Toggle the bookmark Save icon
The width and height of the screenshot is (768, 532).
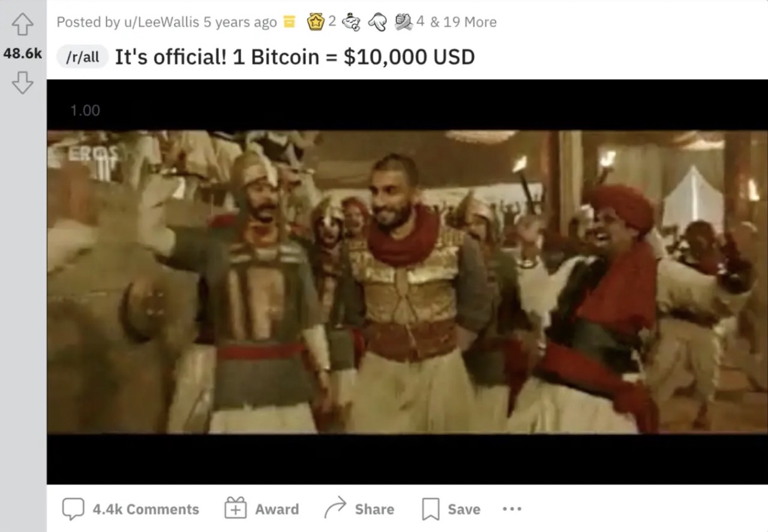point(431,509)
